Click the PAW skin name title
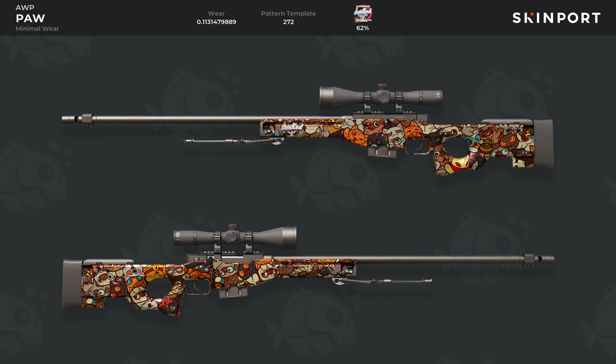This screenshot has height=364, width=616. 30,18
